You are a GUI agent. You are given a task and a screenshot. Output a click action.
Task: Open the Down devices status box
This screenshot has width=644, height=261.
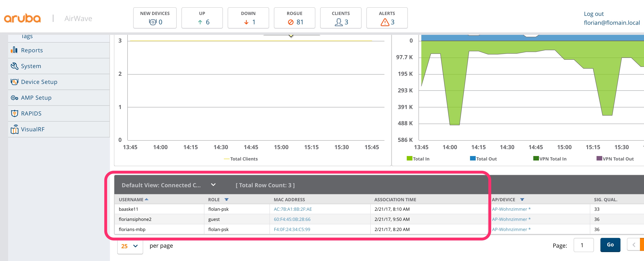pyautogui.click(x=248, y=18)
